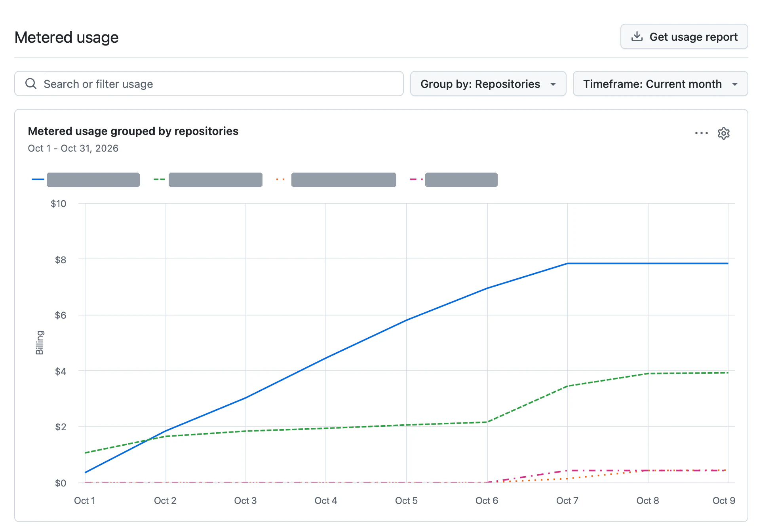Click the Oct 1 - Oct 31, 2026 date range
Viewport: 757px width, 532px height.
(x=73, y=148)
